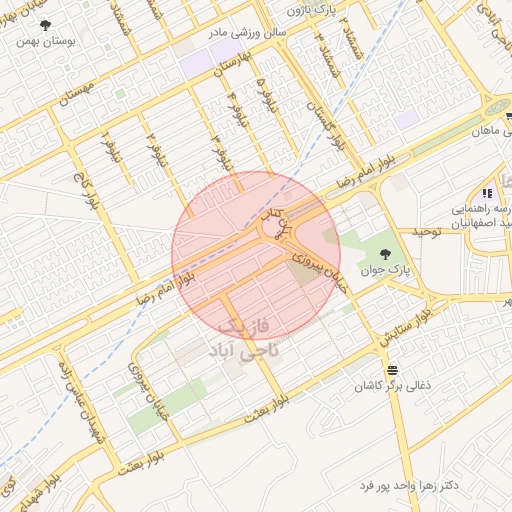Click the بهارستان street label
The image size is (512, 512).
click(232, 64)
